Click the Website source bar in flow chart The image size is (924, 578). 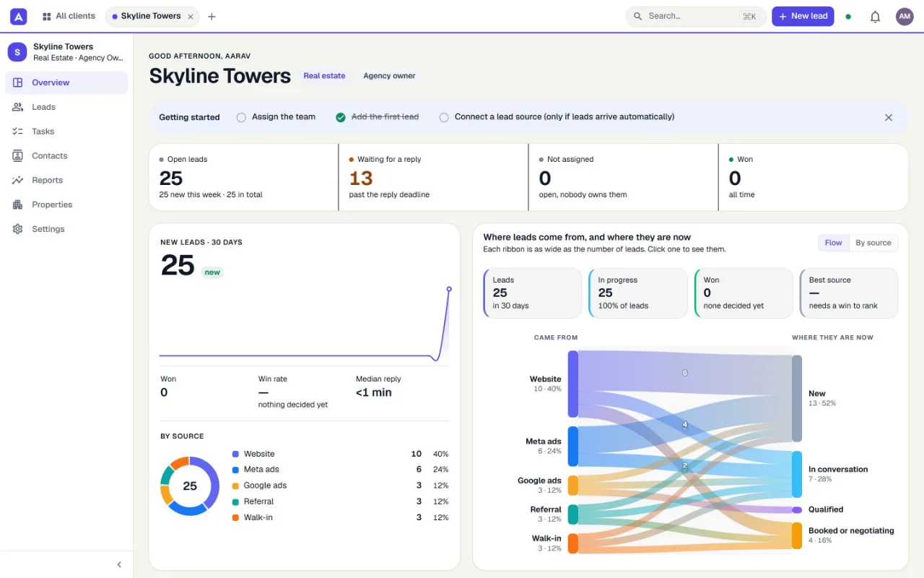tap(573, 384)
